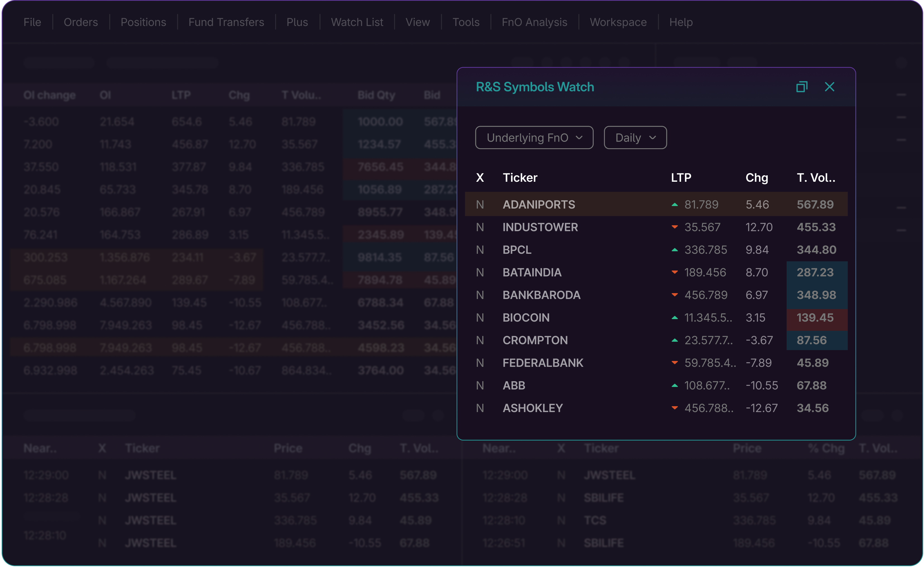This screenshot has width=924, height=567.
Task: Open the Watch List menu
Action: click(357, 22)
